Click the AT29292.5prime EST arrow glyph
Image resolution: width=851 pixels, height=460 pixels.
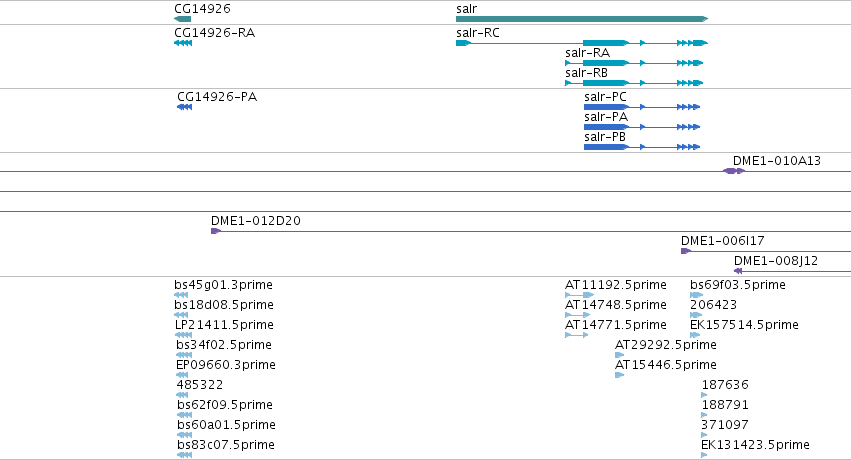coord(619,355)
